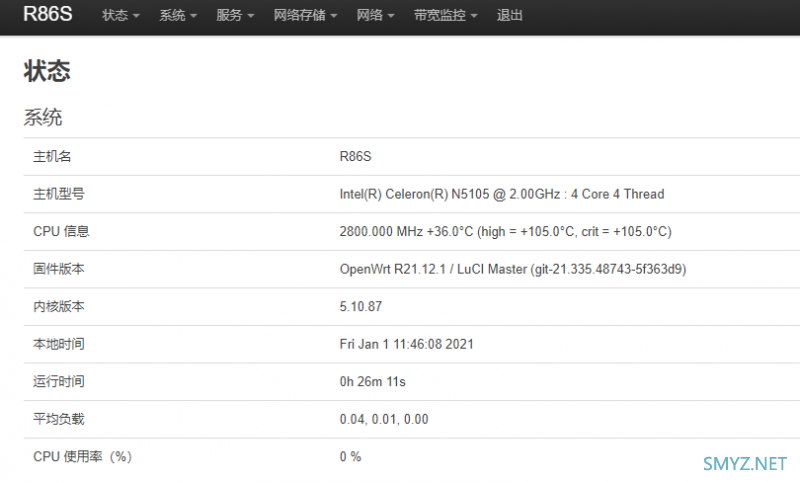The width and height of the screenshot is (800, 483).
Task: Open the 网络 navigation menu
Action: coord(375,16)
